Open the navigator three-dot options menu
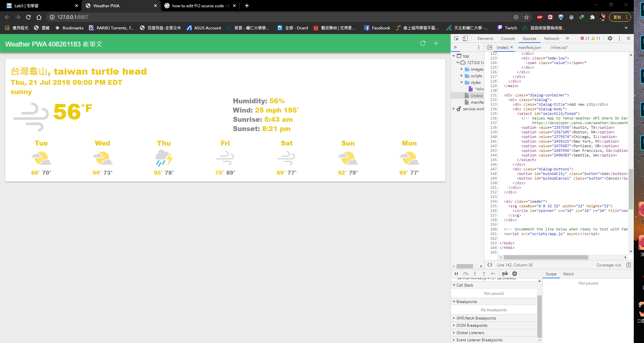Screen dimensions: 644x343 [x=479, y=47]
